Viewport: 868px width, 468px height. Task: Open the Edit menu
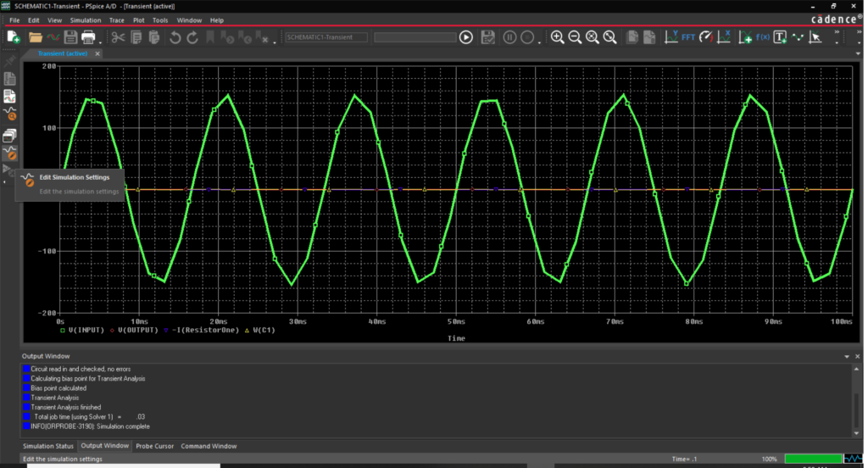coord(34,20)
